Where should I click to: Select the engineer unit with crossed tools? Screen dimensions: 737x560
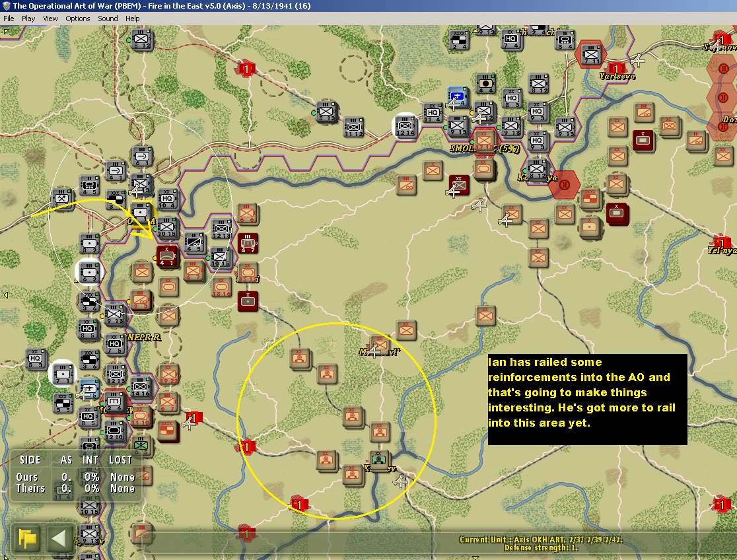62,198
